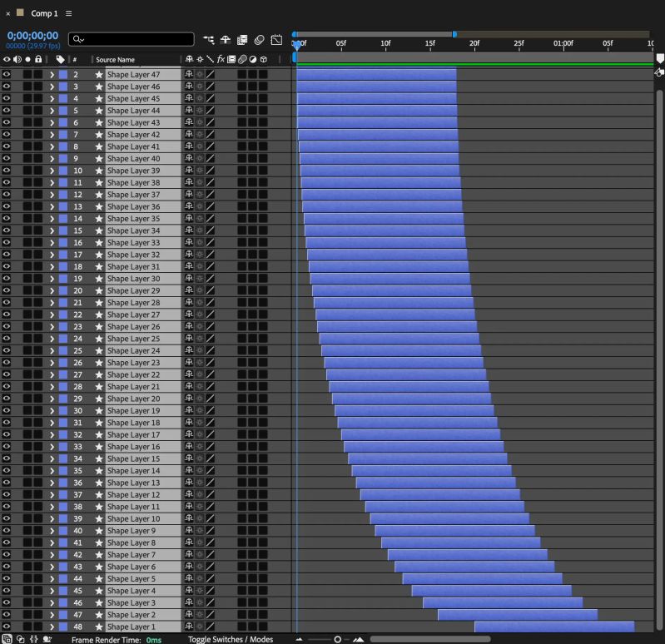Expand Shape Layer 46 properties
Viewport: 665px width, 644px height.
tap(52, 87)
